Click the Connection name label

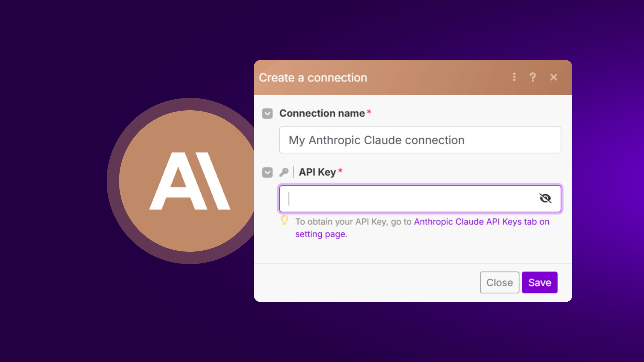(x=322, y=113)
